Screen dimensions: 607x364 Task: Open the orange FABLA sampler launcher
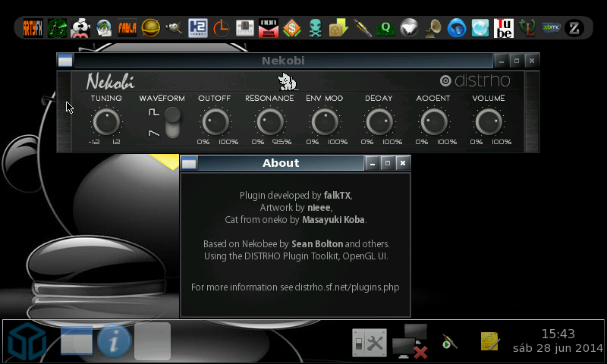point(127,28)
